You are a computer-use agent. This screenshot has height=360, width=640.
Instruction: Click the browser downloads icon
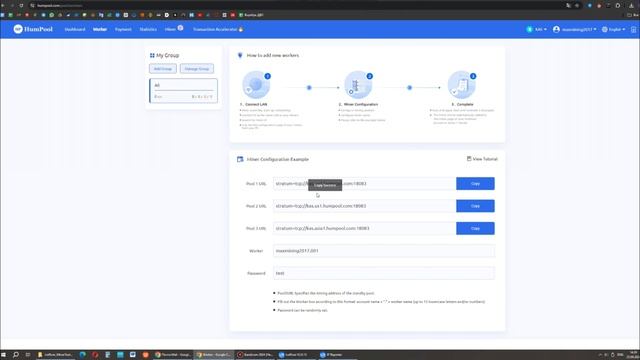pyautogui.click(x=631, y=5)
